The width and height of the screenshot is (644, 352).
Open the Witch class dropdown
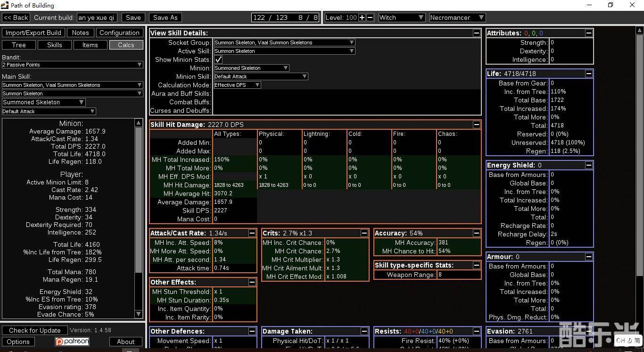click(401, 17)
